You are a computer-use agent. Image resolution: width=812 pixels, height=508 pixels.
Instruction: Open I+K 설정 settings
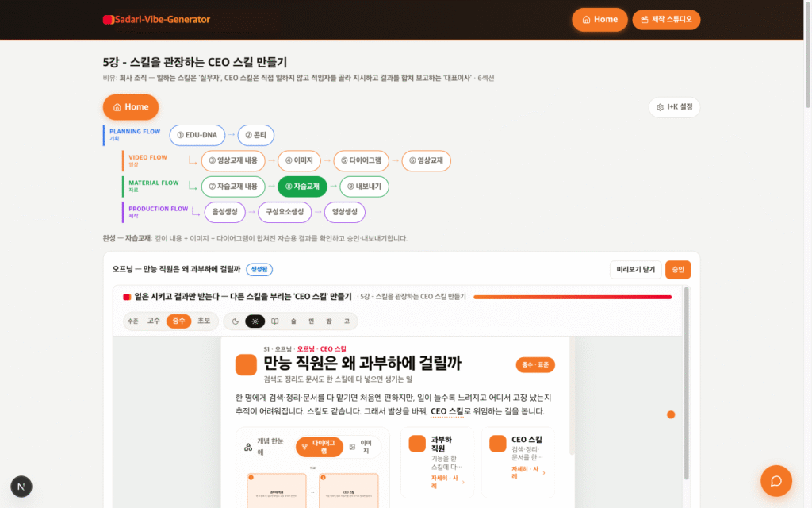click(674, 107)
